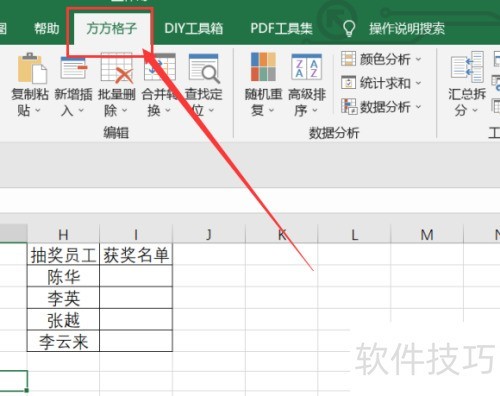Select column M header
Viewport: 500px width, 396px height.
(427, 235)
